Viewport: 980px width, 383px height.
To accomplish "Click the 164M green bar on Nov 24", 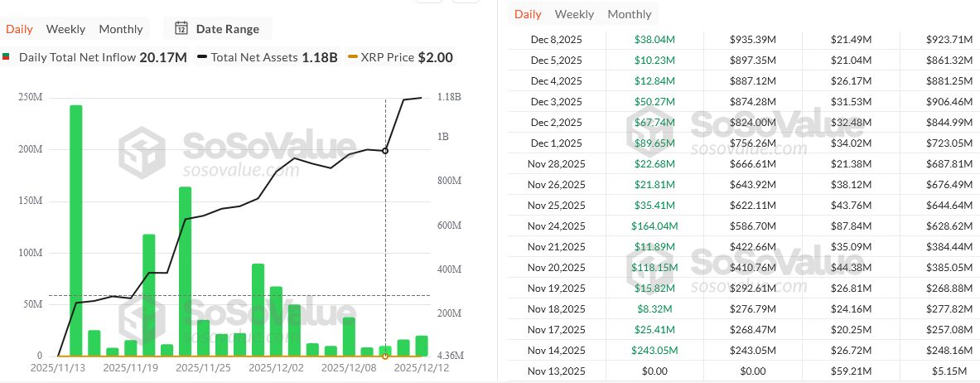I will (x=185, y=271).
